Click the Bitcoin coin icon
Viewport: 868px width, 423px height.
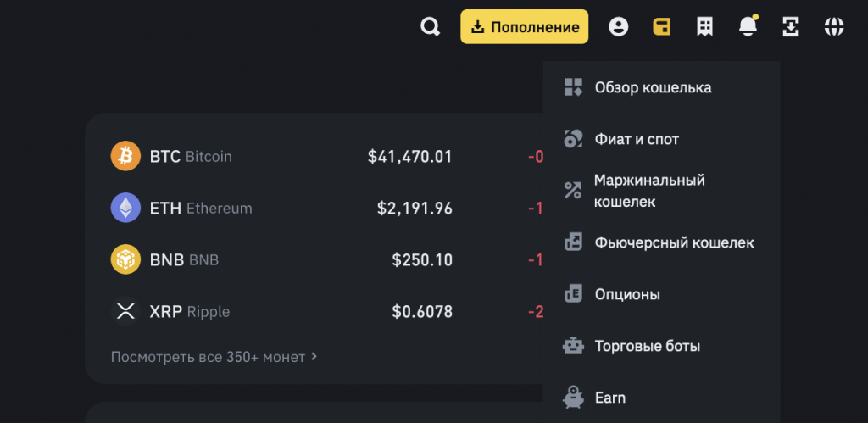coord(125,156)
